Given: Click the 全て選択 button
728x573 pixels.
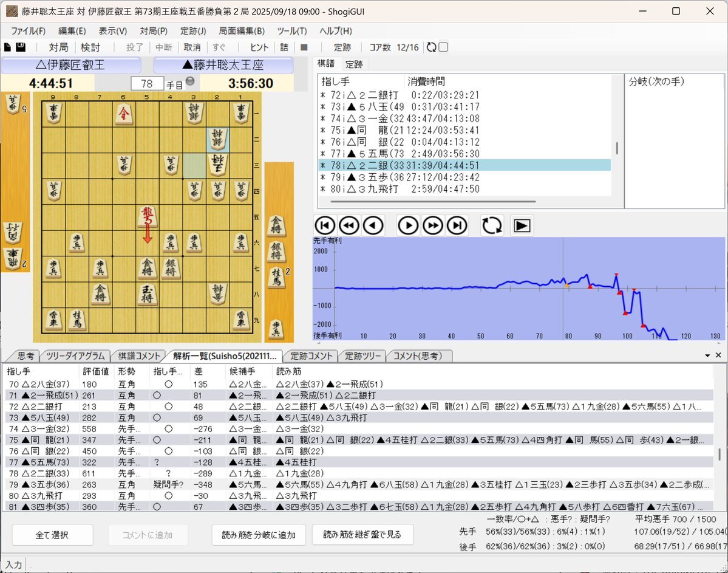Looking at the screenshot, I should 52,535.
